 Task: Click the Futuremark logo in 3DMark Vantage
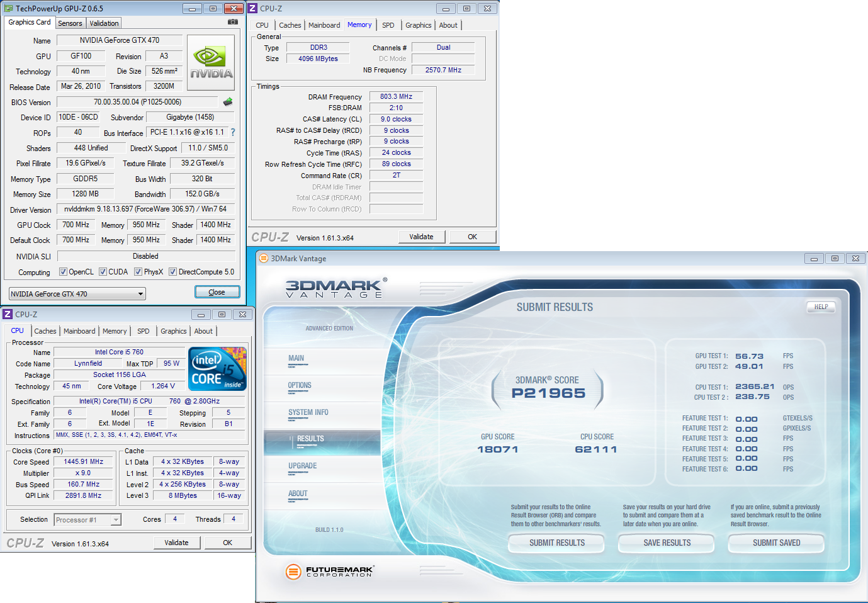coord(330,571)
